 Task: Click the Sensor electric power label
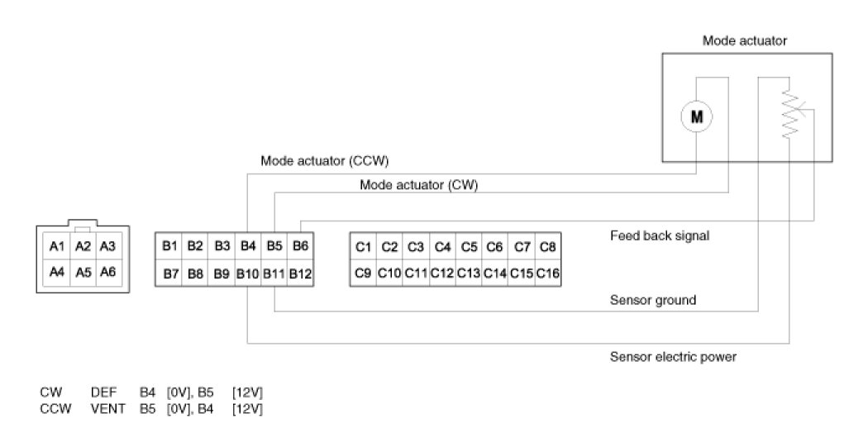[673, 357]
